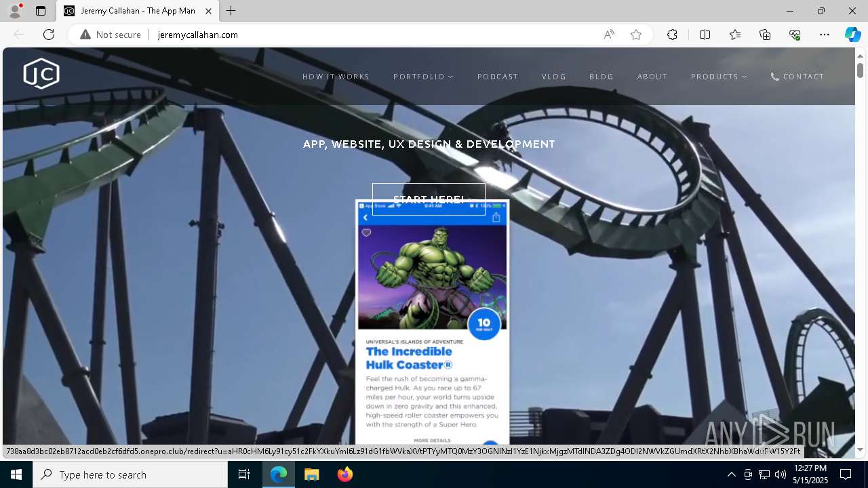Open Browser essentials

[795, 35]
